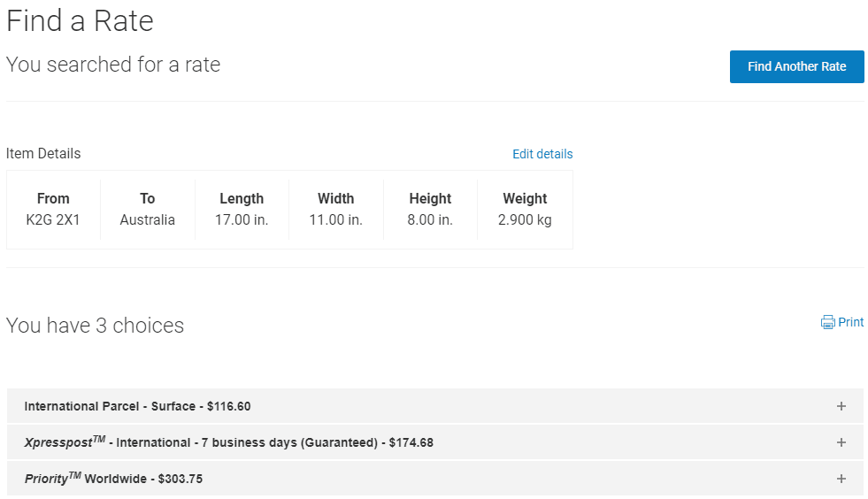Expand International Parcel - Surface $116.60 option

pos(138,406)
